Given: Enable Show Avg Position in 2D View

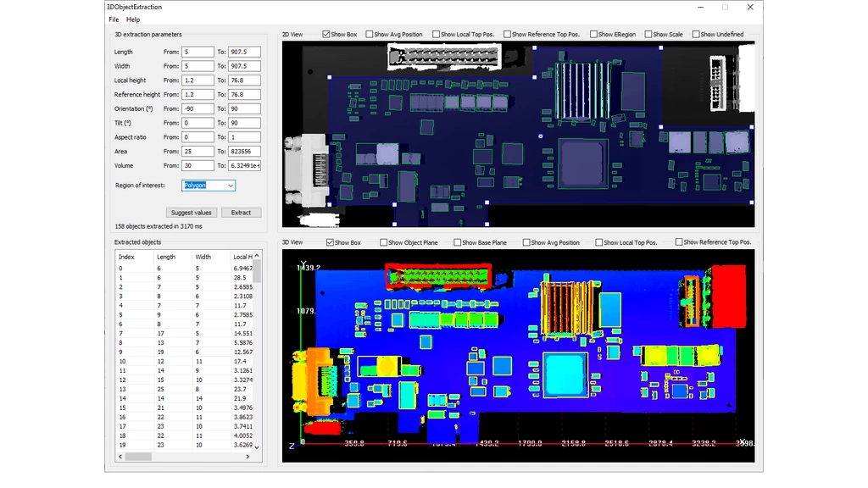Looking at the screenshot, I should point(370,35).
